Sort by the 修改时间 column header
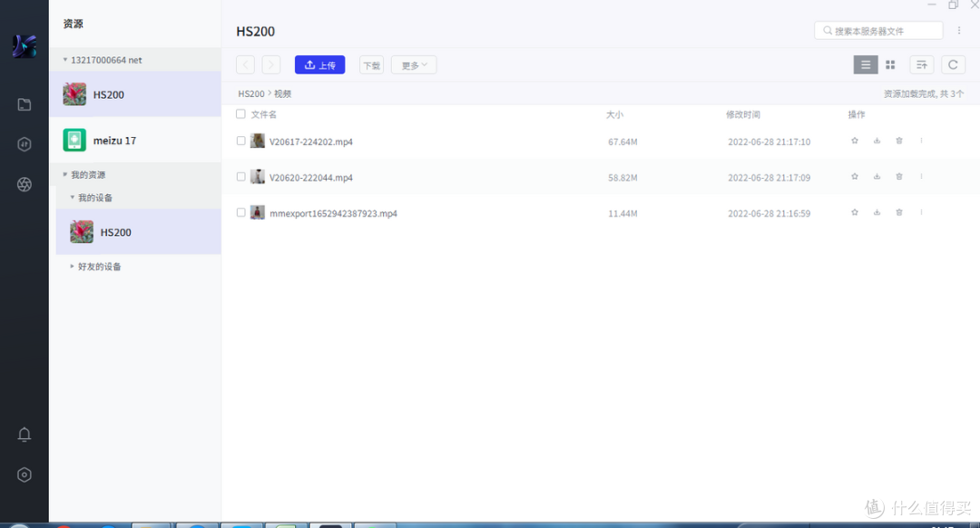980x528 pixels. point(743,114)
